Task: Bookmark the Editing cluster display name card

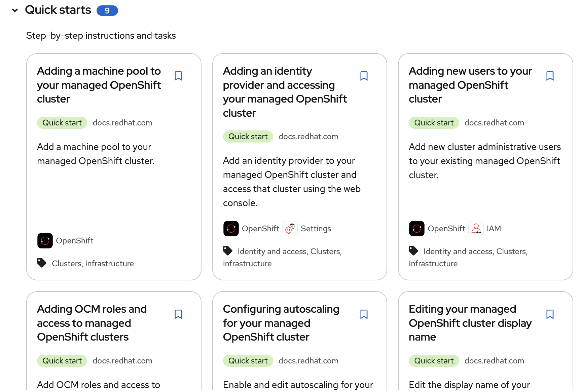Action: tap(550, 314)
